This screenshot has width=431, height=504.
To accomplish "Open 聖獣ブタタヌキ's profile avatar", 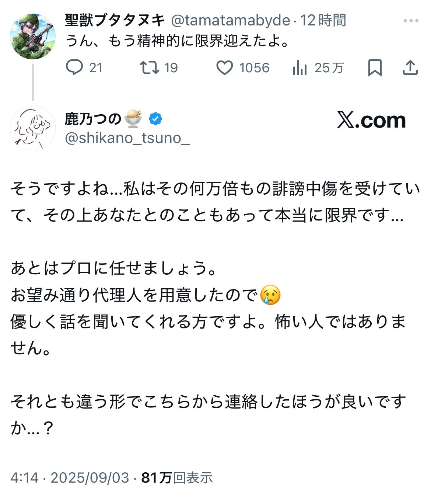I will (x=33, y=37).
